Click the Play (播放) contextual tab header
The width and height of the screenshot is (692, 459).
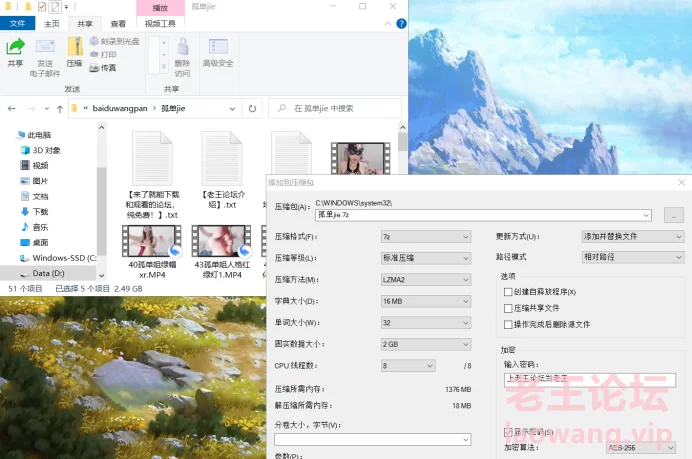160,8
